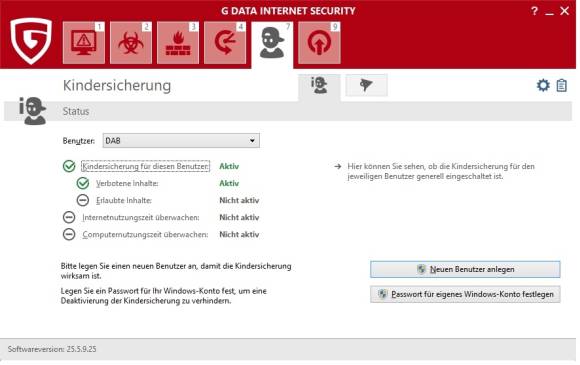The width and height of the screenshot is (580, 365).
Task: Toggle the Computernutzungszeit überwachen status circle
Action: 69,234
